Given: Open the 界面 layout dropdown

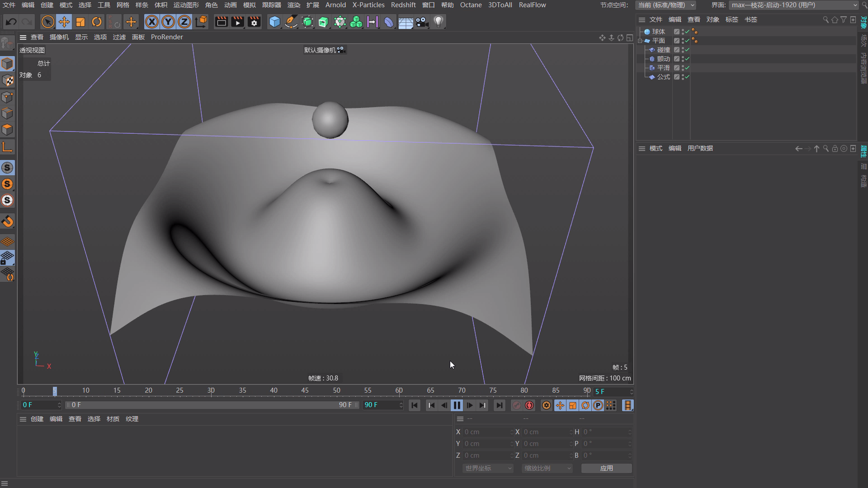Looking at the screenshot, I should pyautogui.click(x=794, y=5).
